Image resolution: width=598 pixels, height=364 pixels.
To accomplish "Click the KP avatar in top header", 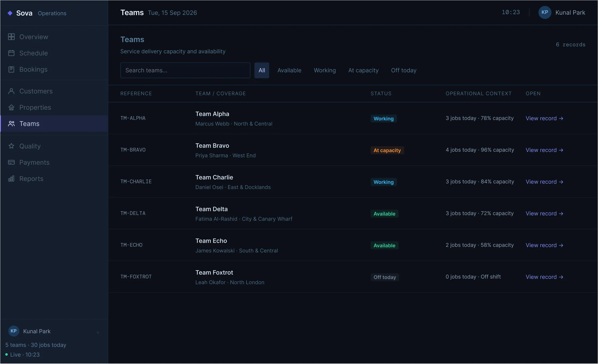I will pos(545,12).
